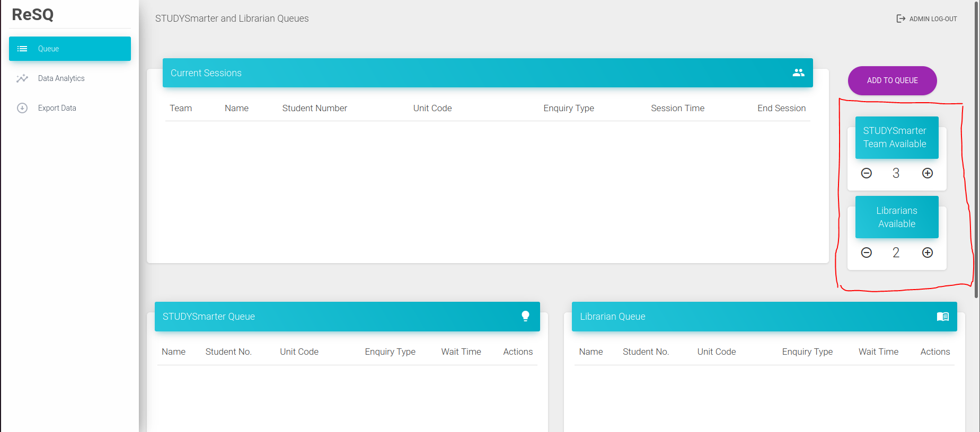Open the Export Data page

(x=57, y=108)
